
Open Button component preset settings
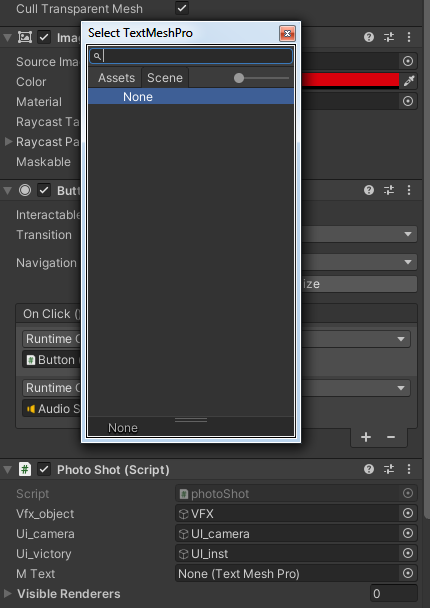point(389,190)
